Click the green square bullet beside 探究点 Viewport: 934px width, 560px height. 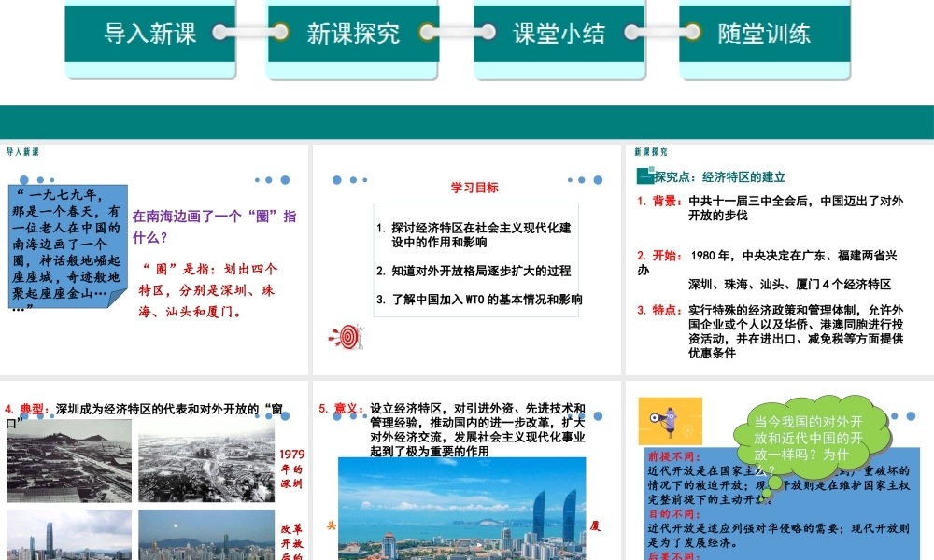(643, 176)
